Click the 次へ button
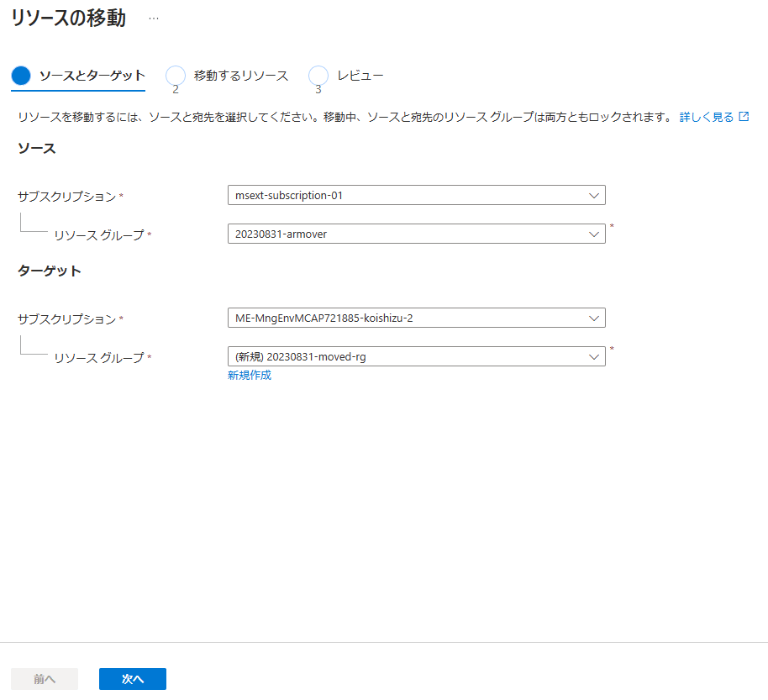768x700 pixels. [133, 679]
